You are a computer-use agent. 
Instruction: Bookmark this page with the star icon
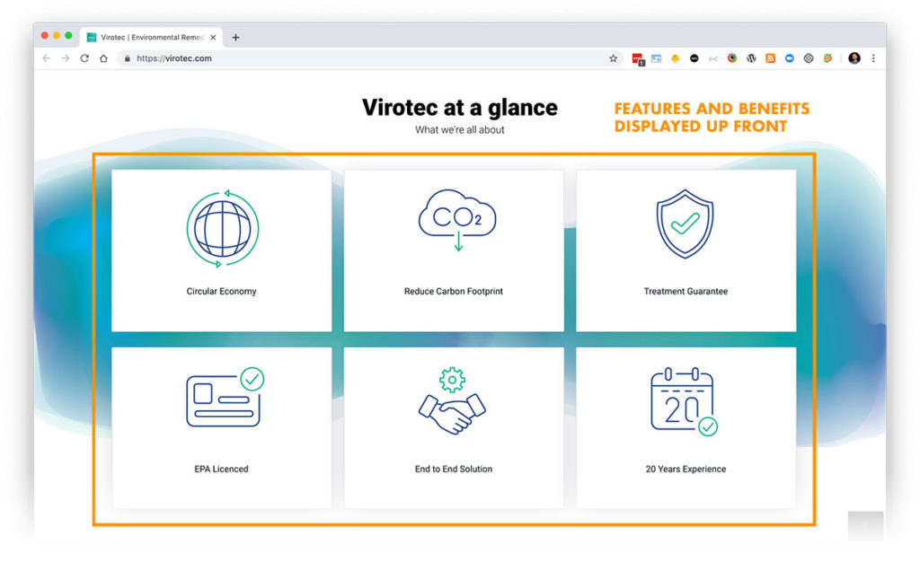point(613,58)
